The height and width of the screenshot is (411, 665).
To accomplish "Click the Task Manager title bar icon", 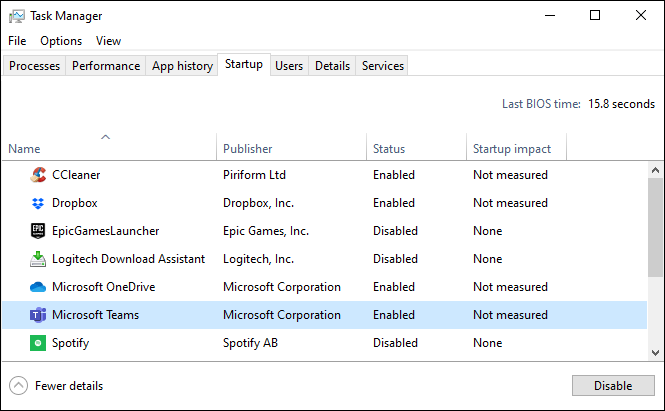I will click(x=17, y=16).
